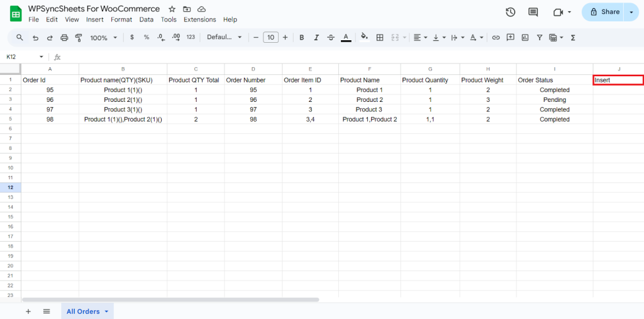Select the All Orders sheet tab
The height and width of the screenshot is (319, 644).
point(87,311)
